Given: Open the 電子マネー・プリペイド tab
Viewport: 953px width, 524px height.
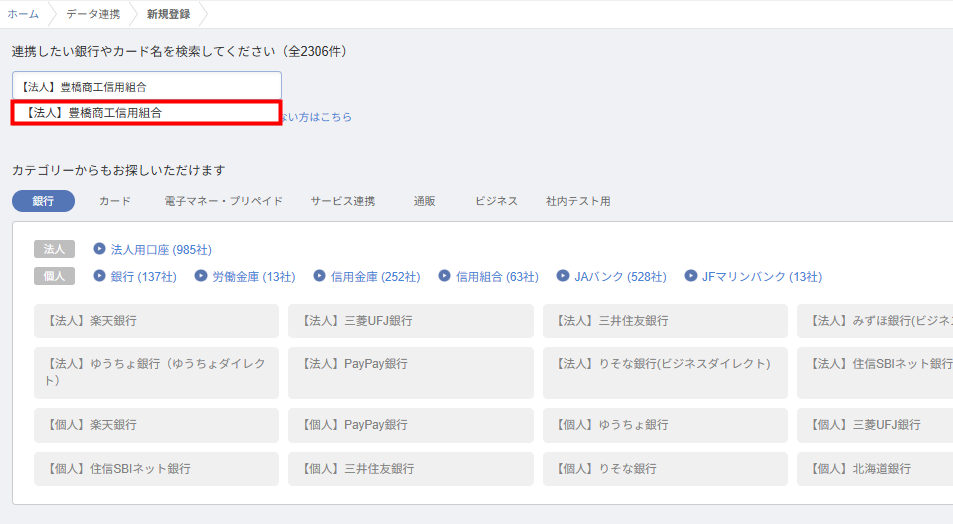Looking at the screenshot, I should (224, 201).
